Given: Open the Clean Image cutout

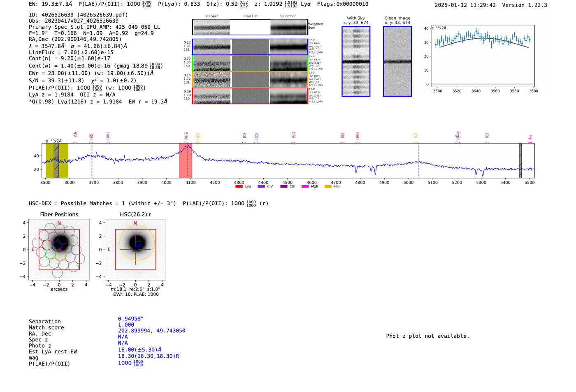Looking at the screenshot, I should [397, 61].
